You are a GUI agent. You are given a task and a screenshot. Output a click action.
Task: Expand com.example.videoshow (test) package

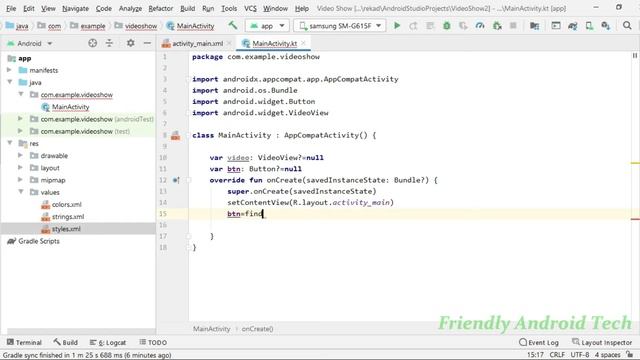(x=20, y=131)
